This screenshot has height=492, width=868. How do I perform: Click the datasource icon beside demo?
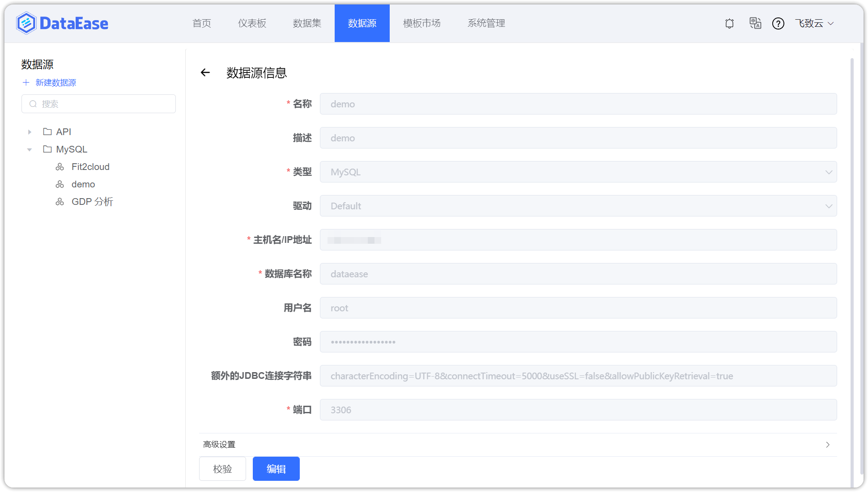(x=60, y=184)
